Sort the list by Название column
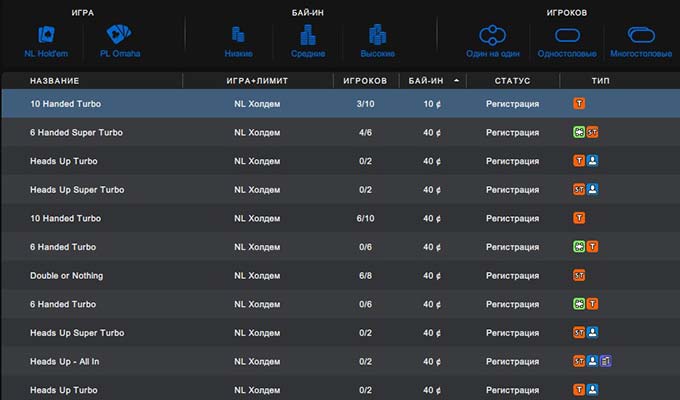The height and width of the screenshot is (400, 680). [55, 80]
